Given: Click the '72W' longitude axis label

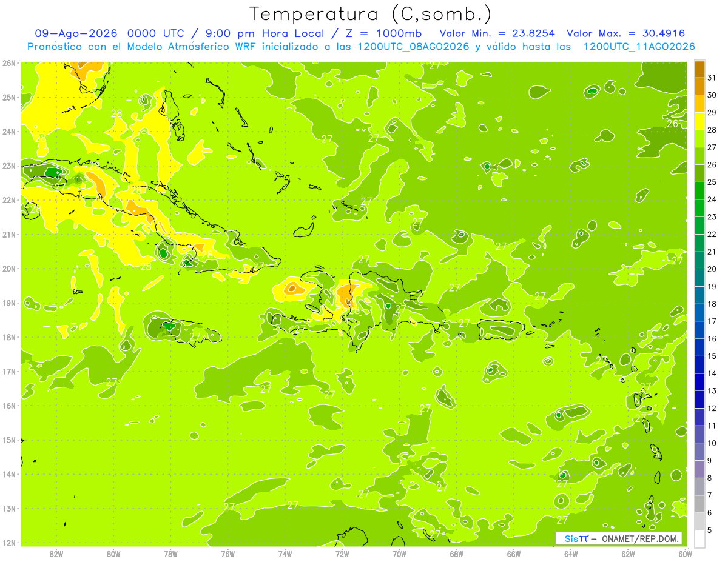Looking at the screenshot, I should point(342,554).
